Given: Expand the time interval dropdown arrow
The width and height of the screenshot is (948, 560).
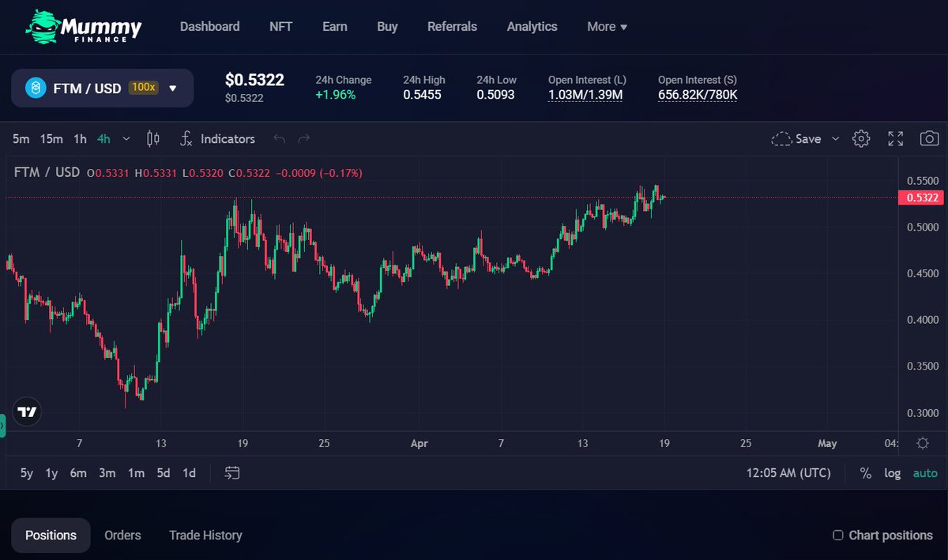Looking at the screenshot, I should pos(126,139).
